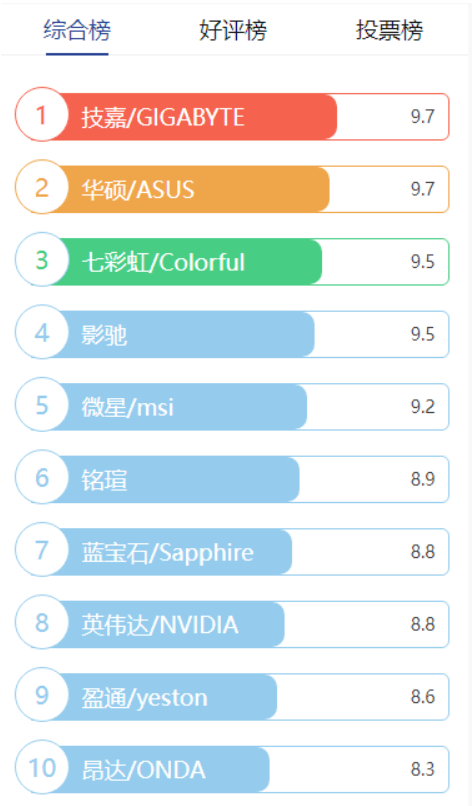
Task: Open the 技嘉/GIGABYTE brand entry
Action: point(232,117)
